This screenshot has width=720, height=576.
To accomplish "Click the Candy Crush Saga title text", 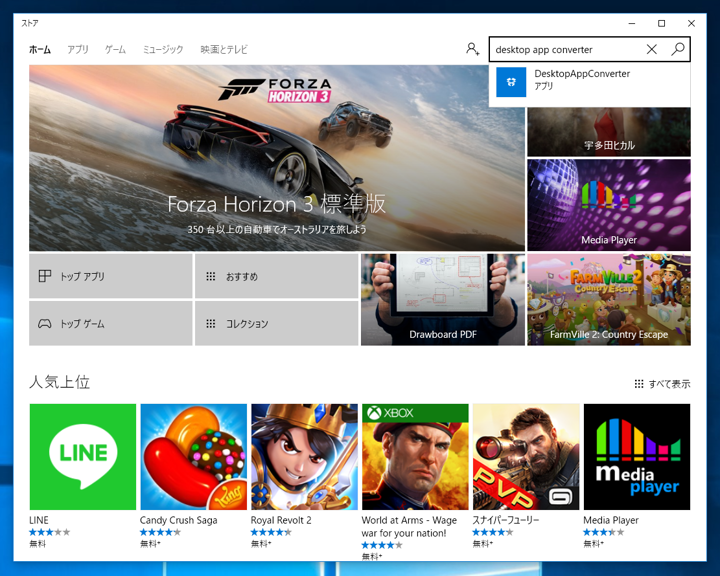I will click(179, 520).
